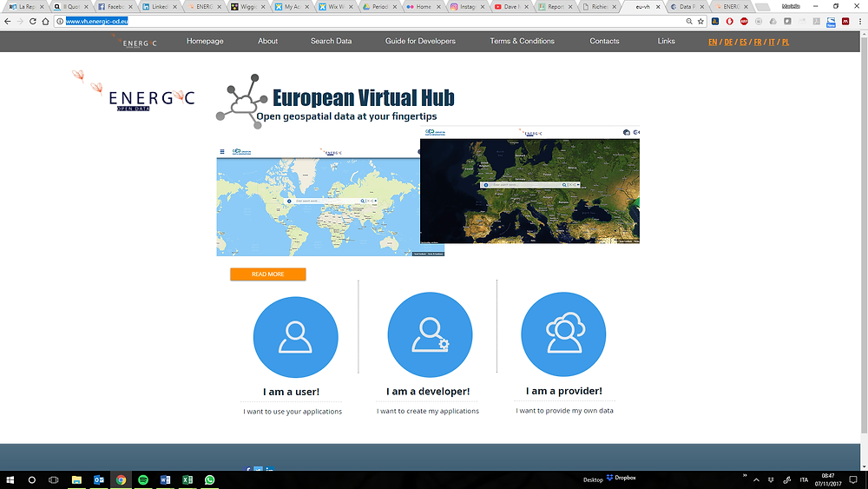The width and height of the screenshot is (868, 489).
Task: Click the 'I am a user!' heading
Action: [x=291, y=392]
